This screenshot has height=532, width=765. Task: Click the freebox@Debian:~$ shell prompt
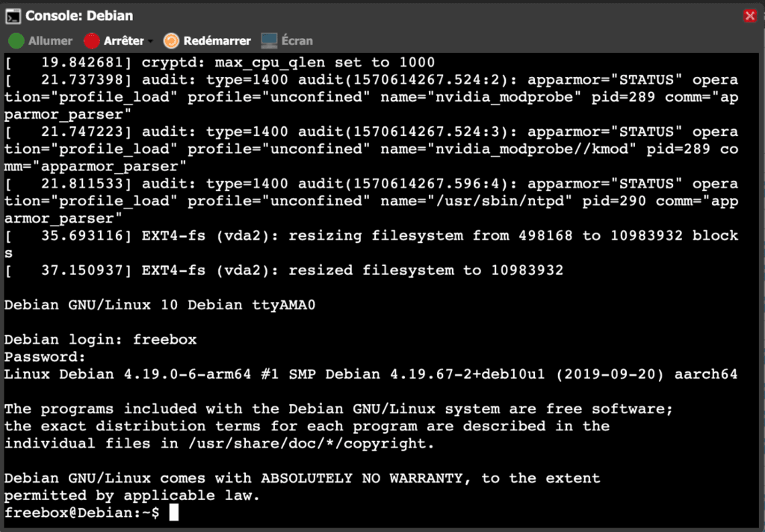pyautogui.click(x=82, y=513)
